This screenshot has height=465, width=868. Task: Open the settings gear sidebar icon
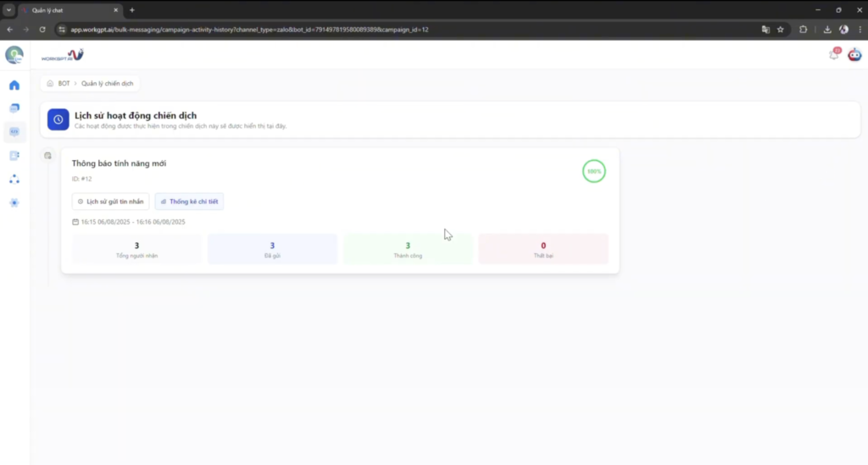[14, 203]
